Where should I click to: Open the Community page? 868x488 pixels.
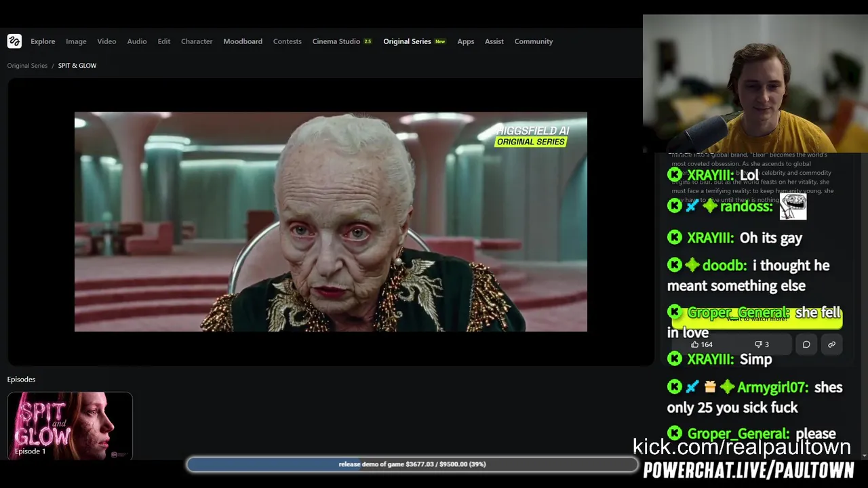pyautogui.click(x=534, y=41)
